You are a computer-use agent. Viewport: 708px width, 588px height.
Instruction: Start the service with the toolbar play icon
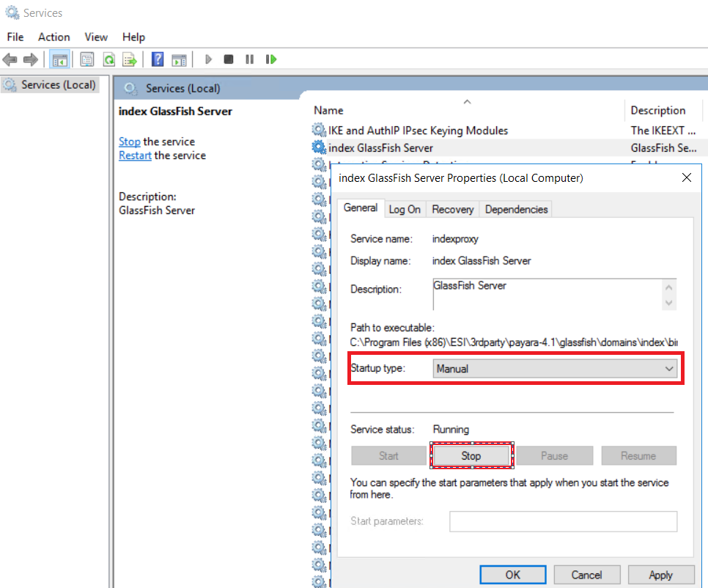(208, 59)
